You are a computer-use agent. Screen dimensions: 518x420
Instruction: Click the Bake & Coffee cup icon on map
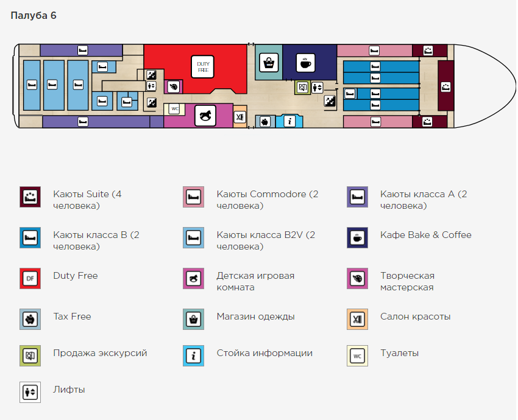305,63
